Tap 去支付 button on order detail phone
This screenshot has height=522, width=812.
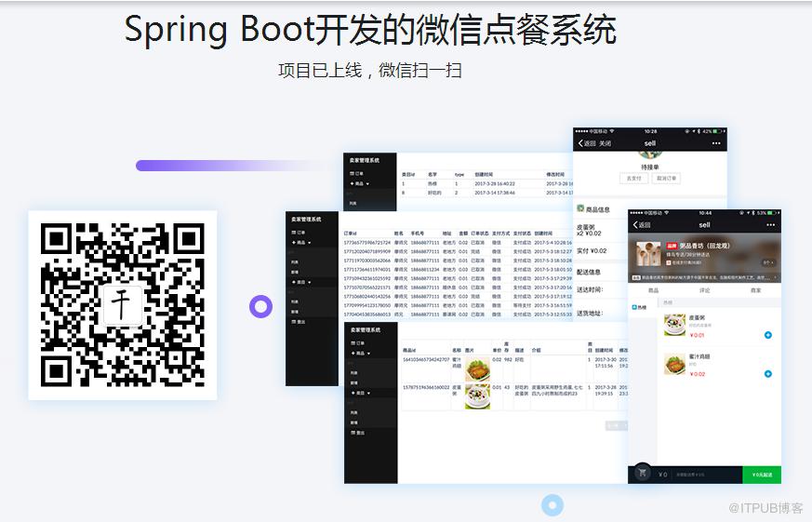(633, 178)
